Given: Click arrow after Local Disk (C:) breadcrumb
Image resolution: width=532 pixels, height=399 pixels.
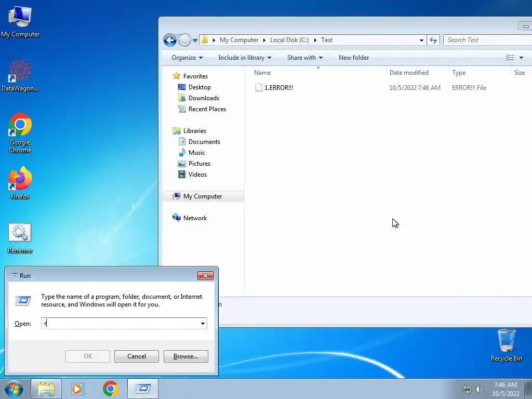Looking at the screenshot, I should [315, 40].
